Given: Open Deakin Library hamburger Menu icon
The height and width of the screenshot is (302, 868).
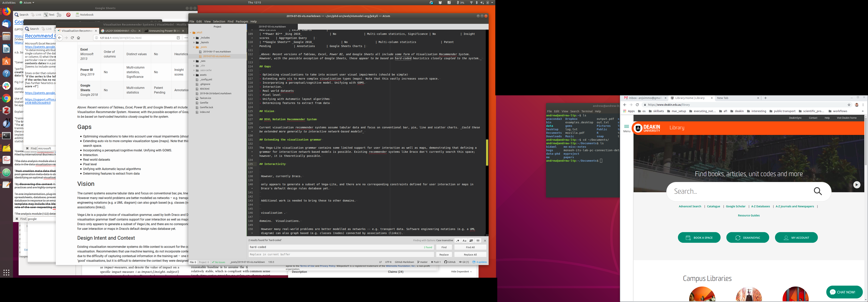Looking at the screenshot, I should click(626, 127).
